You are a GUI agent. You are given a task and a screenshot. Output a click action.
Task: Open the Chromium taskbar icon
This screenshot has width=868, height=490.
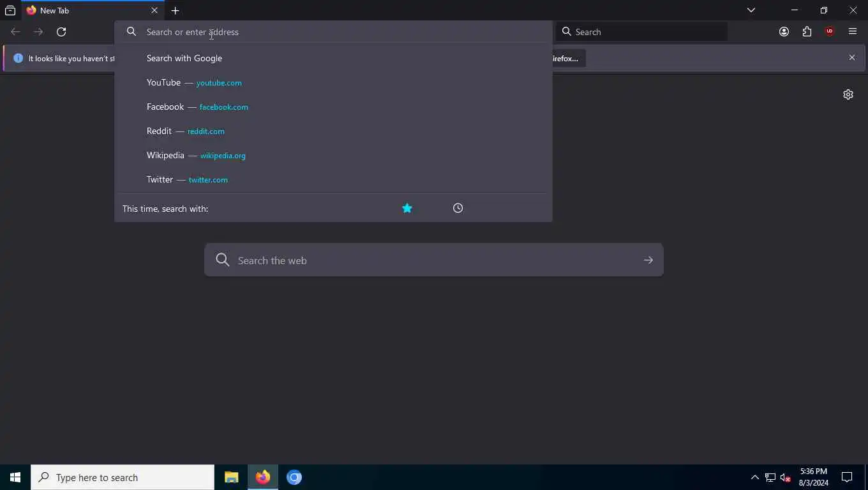coord(294,477)
